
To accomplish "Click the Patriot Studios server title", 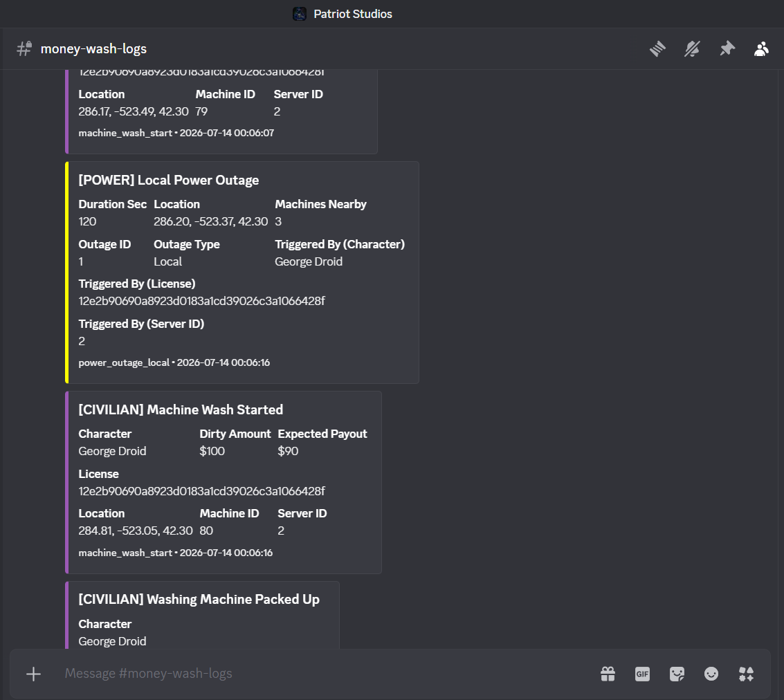I will click(353, 14).
